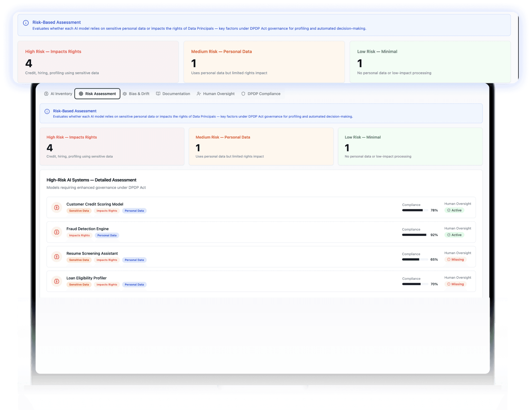Click the Missing oversight badge for Loan Eligibility Profiler
The height and width of the screenshot is (410, 532).
[x=455, y=284]
